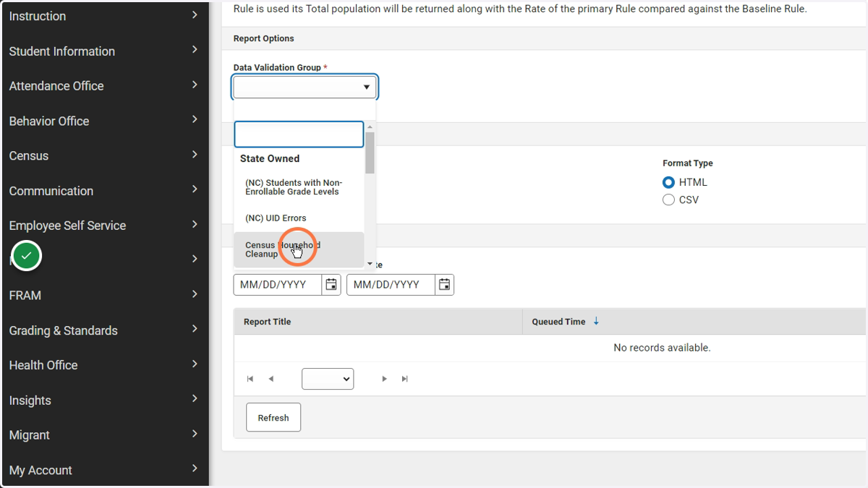Choose Census Household Cleanup option

[x=299, y=249]
